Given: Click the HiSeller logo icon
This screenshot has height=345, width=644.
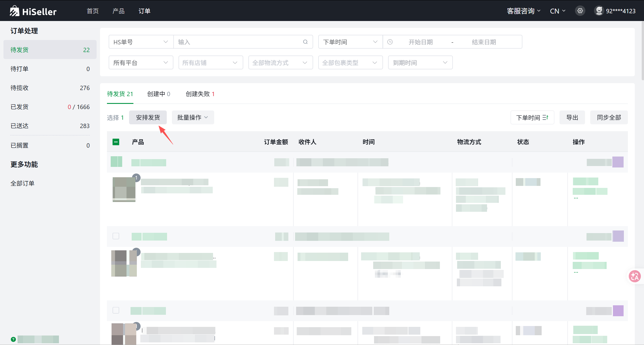Looking at the screenshot, I should [x=14, y=11].
